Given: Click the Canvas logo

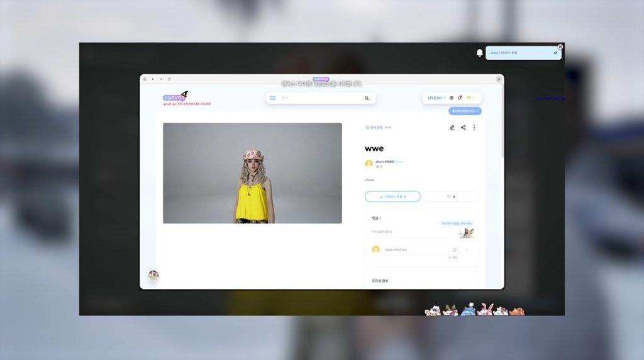Looking at the screenshot, I should (x=175, y=97).
